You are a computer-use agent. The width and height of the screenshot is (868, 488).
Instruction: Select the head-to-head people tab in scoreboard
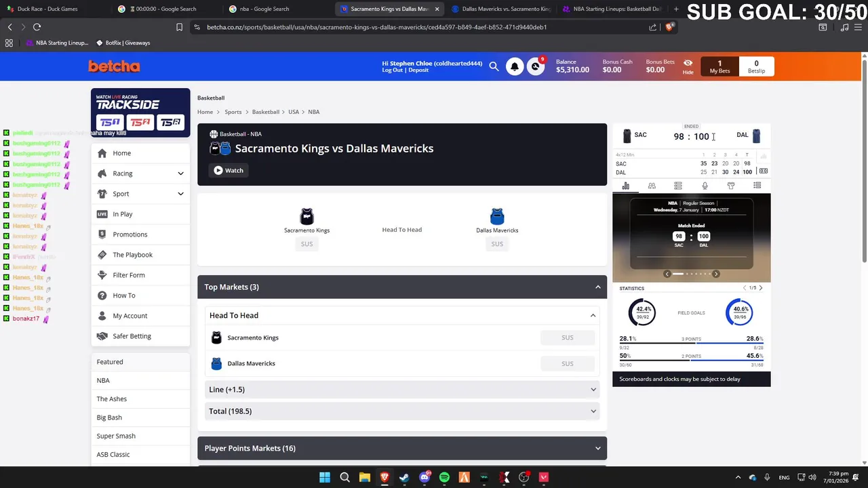click(652, 186)
